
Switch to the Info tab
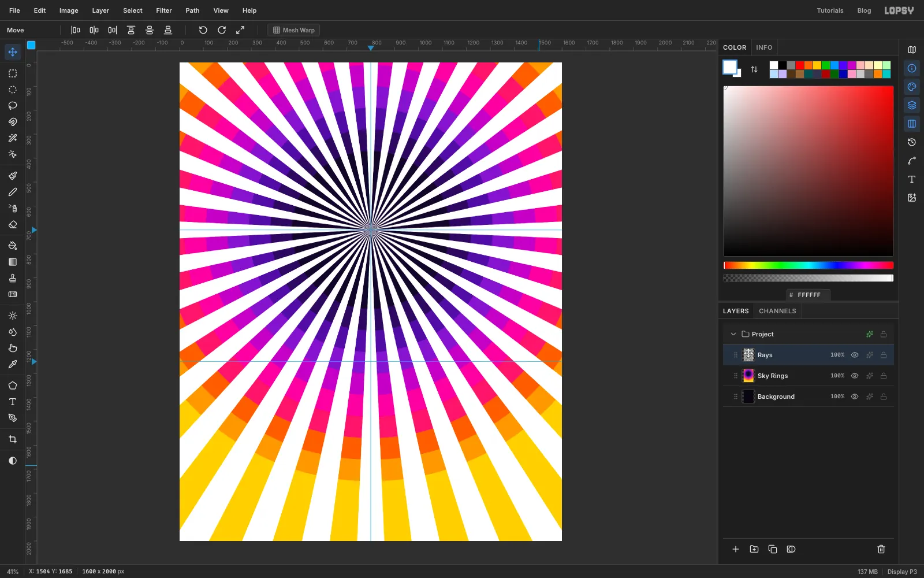[764, 47]
